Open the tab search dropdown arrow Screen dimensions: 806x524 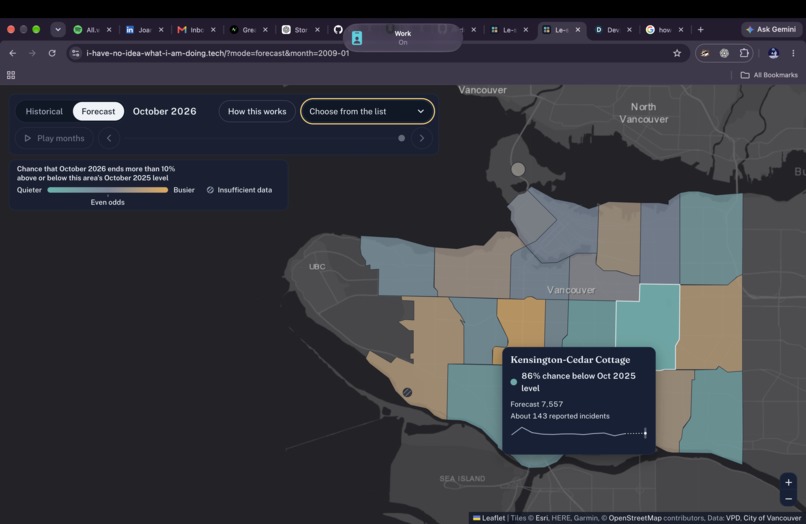click(x=58, y=29)
